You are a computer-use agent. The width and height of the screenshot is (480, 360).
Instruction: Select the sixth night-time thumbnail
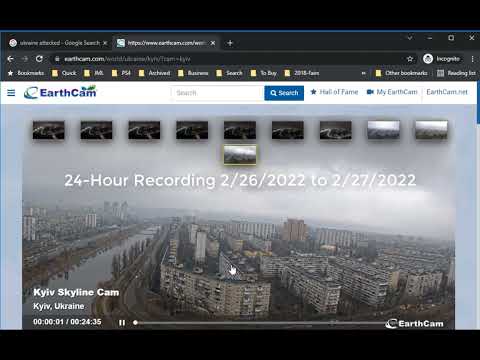pyautogui.click(x=288, y=130)
